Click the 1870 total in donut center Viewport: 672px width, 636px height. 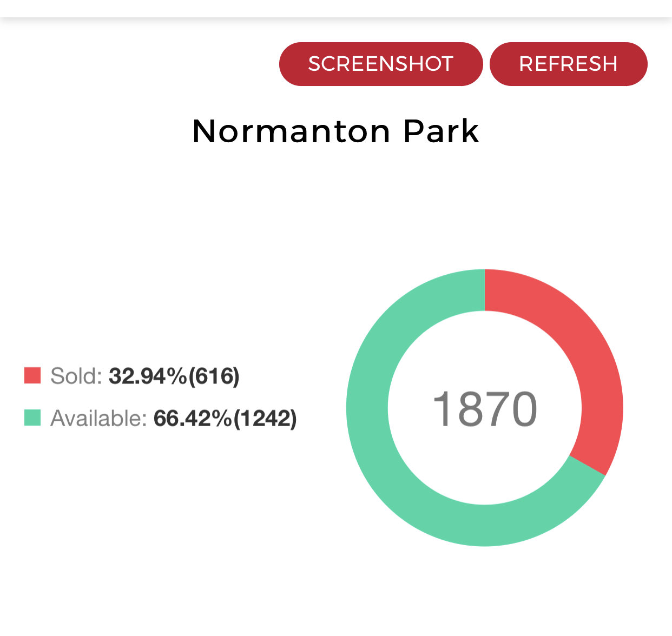point(485,409)
